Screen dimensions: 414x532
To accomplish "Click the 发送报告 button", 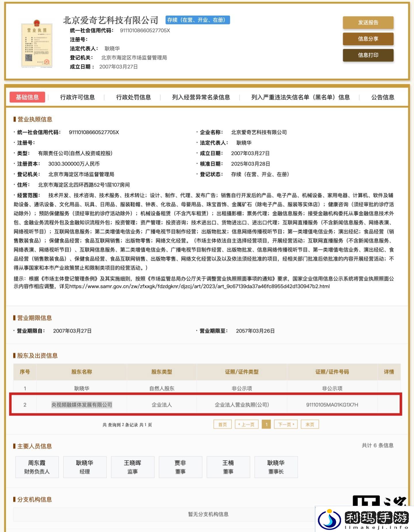I will 368,23.
